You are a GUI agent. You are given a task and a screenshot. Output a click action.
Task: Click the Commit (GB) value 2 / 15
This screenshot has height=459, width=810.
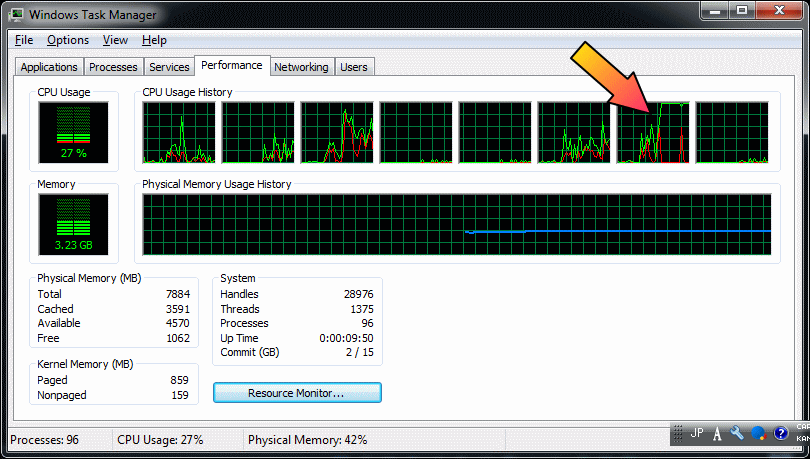360,352
